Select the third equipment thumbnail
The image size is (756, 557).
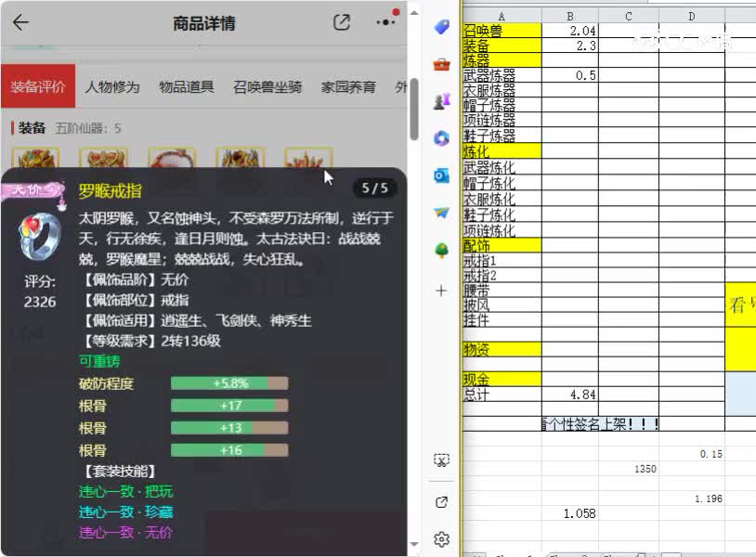[172, 158]
